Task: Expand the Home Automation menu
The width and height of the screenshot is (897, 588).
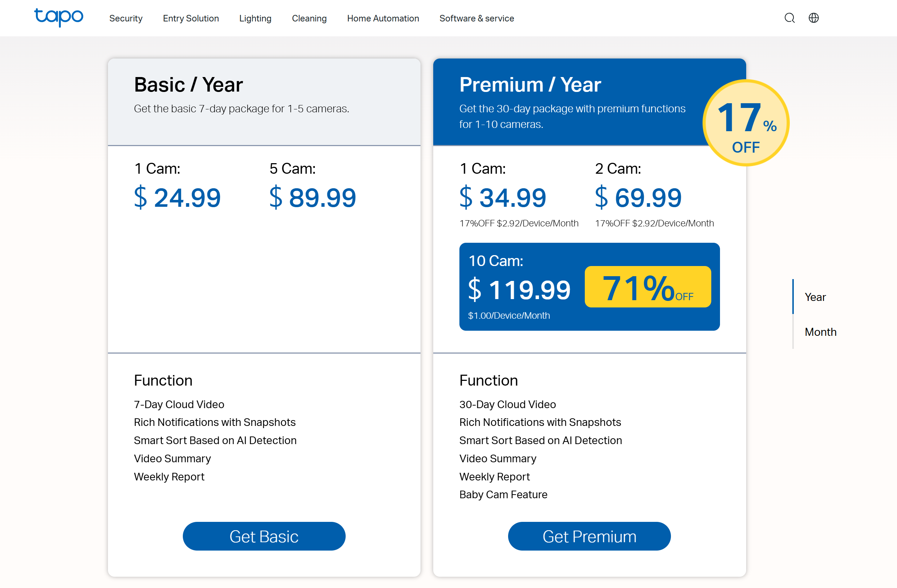Action: click(x=383, y=19)
